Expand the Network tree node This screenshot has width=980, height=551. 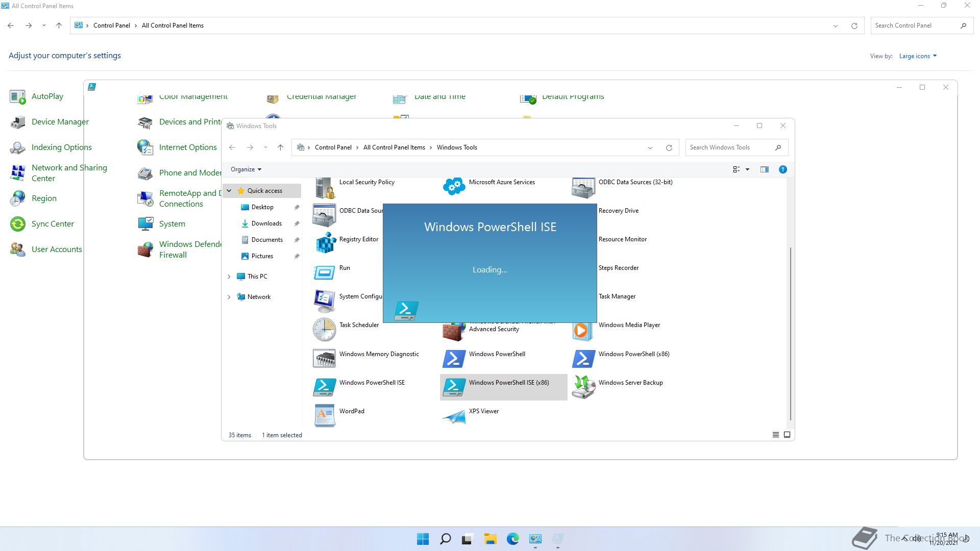(x=229, y=297)
